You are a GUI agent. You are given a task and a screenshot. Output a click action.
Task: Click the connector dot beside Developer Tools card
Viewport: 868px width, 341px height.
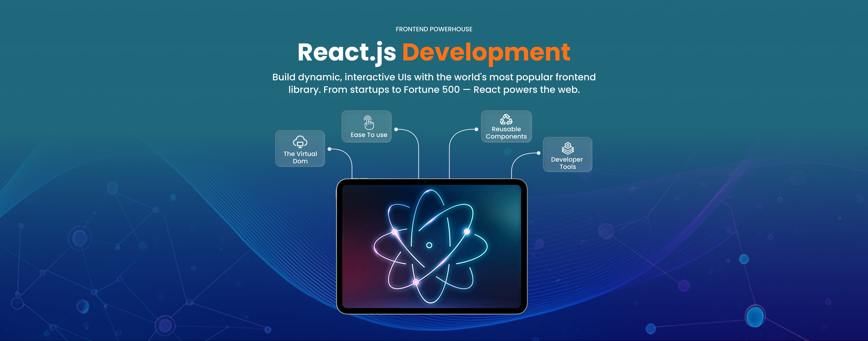click(x=539, y=153)
